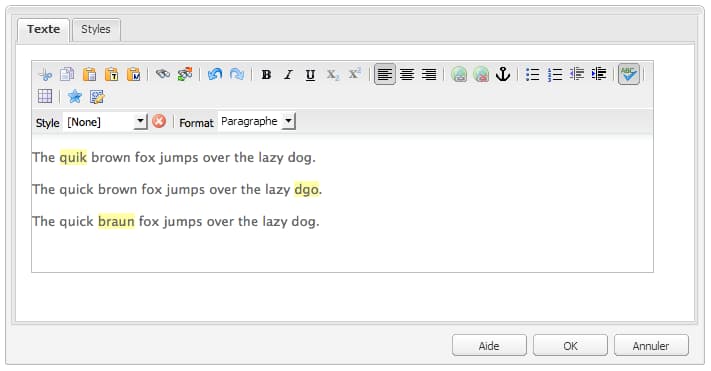Image resolution: width=711 pixels, height=371 pixels.
Task: Click the remove hyperlink icon
Action: (481, 74)
